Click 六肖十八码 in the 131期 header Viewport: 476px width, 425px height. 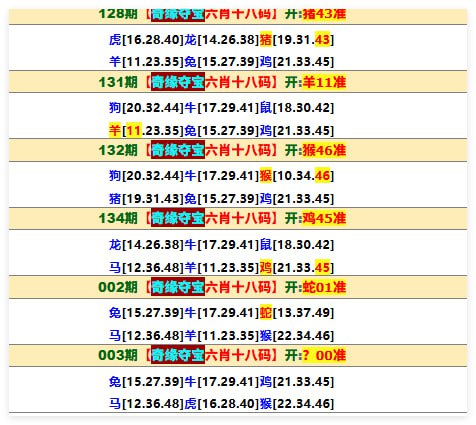(x=238, y=82)
